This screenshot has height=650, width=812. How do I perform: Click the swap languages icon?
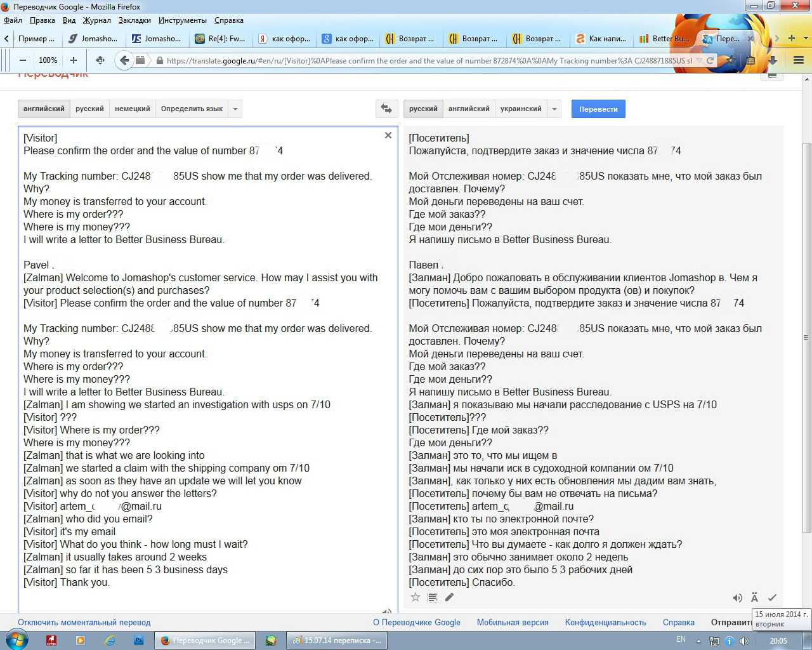(386, 109)
